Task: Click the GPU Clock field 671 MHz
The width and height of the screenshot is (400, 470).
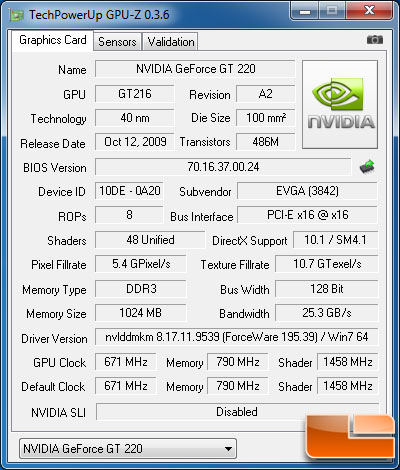Action: (126, 362)
